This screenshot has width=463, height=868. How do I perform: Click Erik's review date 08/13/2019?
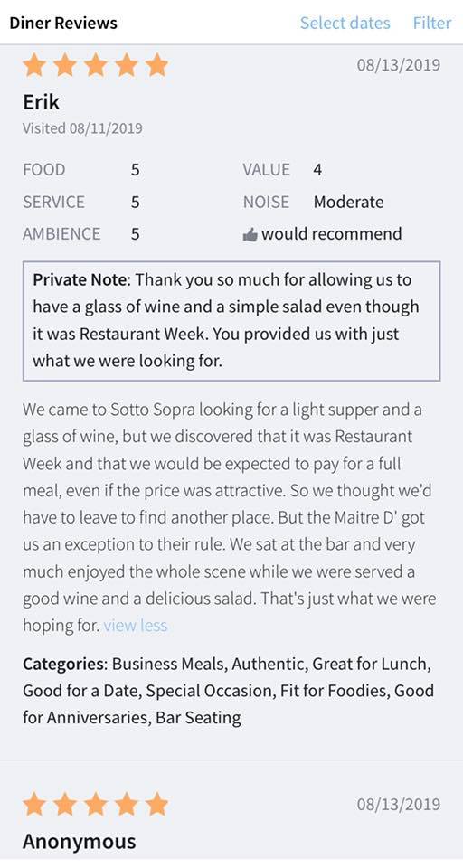pyautogui.click(x=399, y=65)
